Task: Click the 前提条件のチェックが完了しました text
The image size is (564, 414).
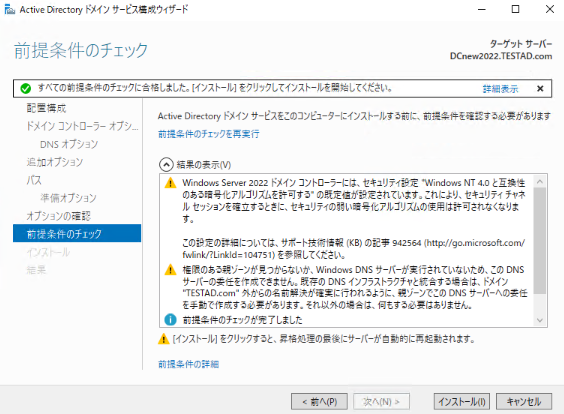Action: point(242,320)
